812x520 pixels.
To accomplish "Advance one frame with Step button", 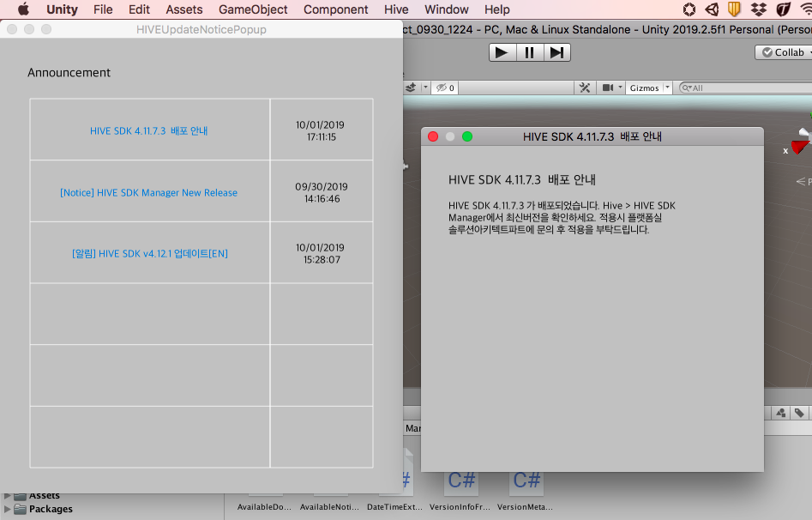I will 557,53.
